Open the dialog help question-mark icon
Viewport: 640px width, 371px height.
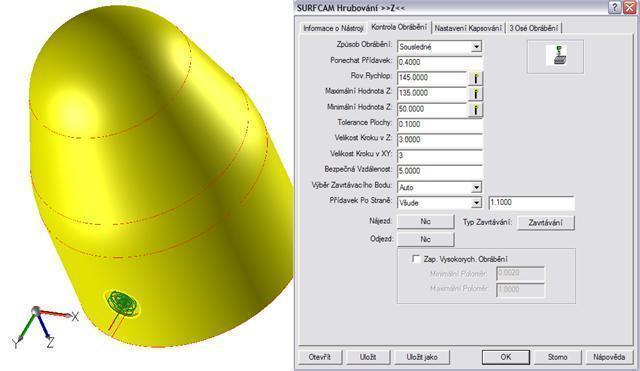point(615,8)
